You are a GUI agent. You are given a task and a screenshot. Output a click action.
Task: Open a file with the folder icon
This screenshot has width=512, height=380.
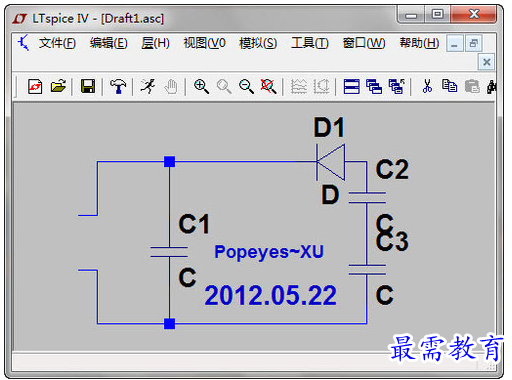(x=58, y=87)
